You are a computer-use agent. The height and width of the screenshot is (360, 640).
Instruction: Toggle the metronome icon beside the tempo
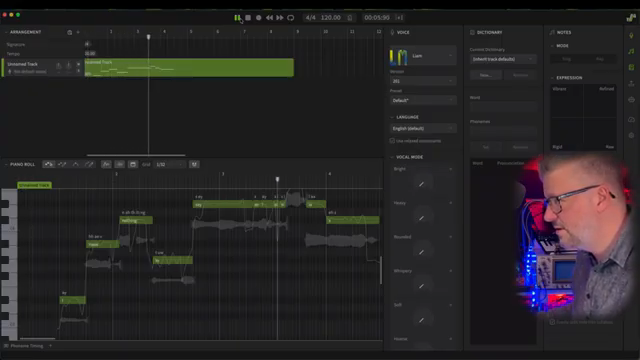350,18
